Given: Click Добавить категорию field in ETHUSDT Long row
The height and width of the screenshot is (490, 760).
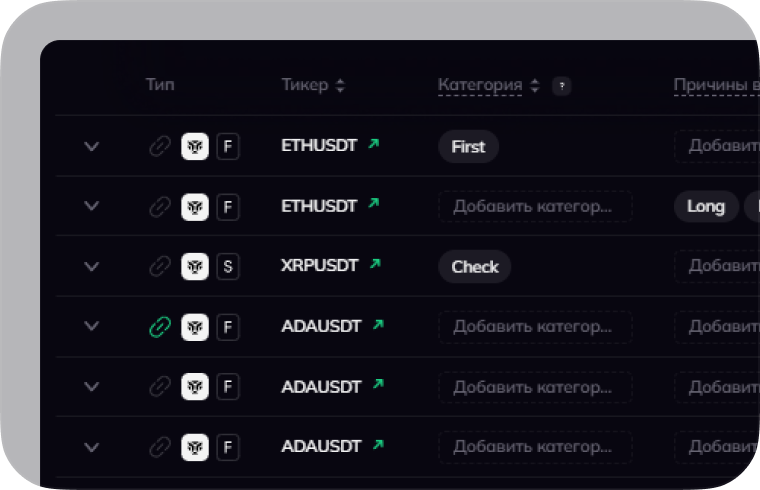Looking at the screenshot, I should 535,207.
